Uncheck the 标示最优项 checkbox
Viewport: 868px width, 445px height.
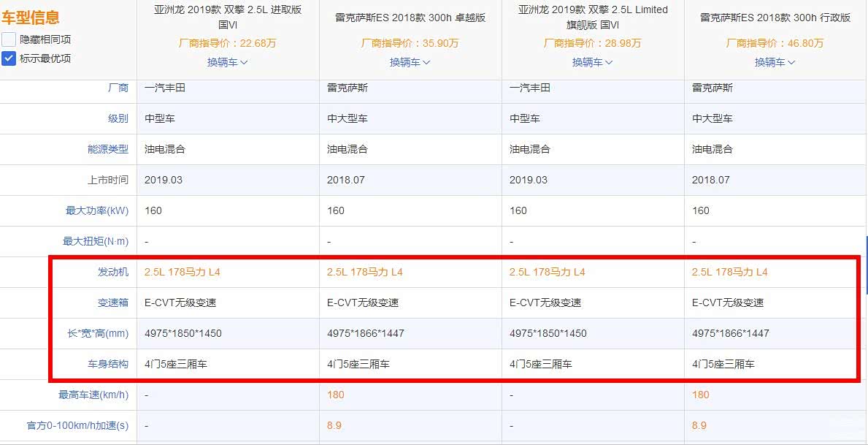tap(9, 58)
